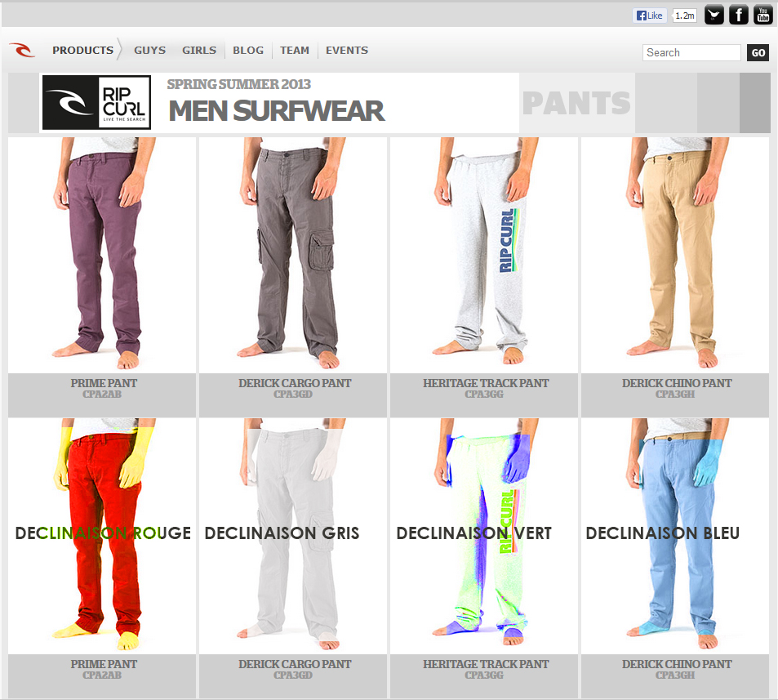Open the purple Prime Pant photo
Viewport: 778px width, 700px height.
pos(102,255)
